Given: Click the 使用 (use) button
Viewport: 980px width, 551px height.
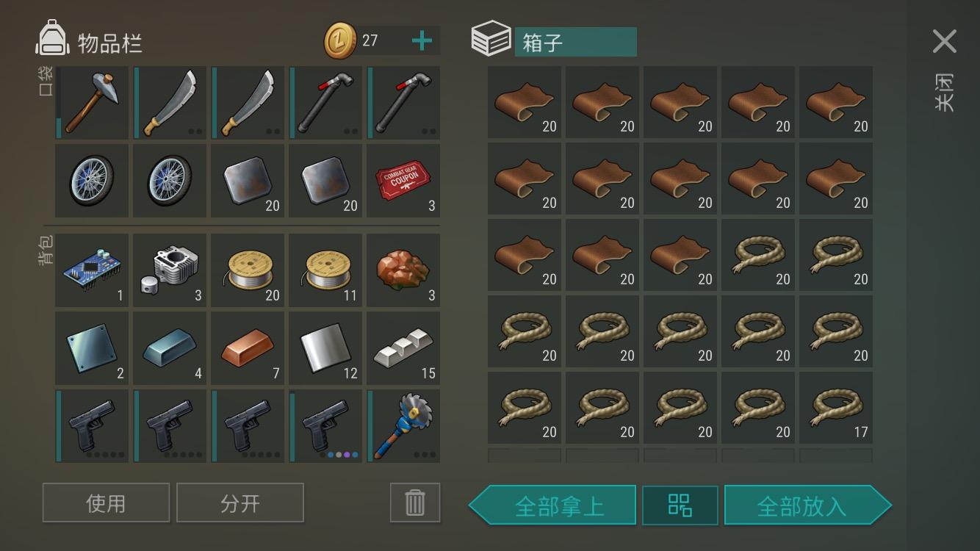Looking at the screenshot, I should (x=106, y=503).
